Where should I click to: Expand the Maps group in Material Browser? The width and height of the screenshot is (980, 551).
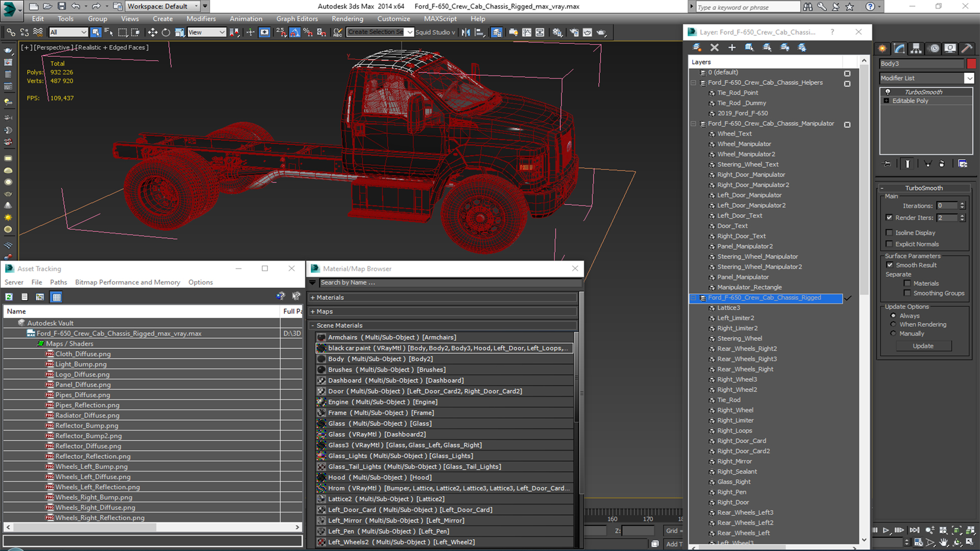coord(443,312)
